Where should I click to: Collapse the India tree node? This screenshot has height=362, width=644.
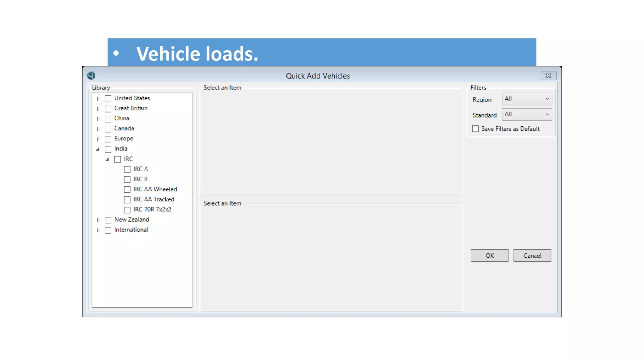[98, 149]
